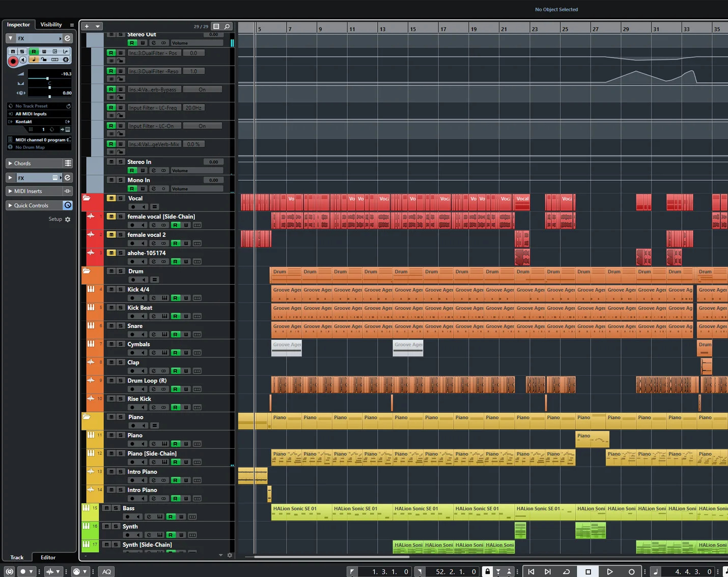The height and width of the screenshot is (577, 728).
Task: Click the transport Record button
Action: [x=631, y=572]
